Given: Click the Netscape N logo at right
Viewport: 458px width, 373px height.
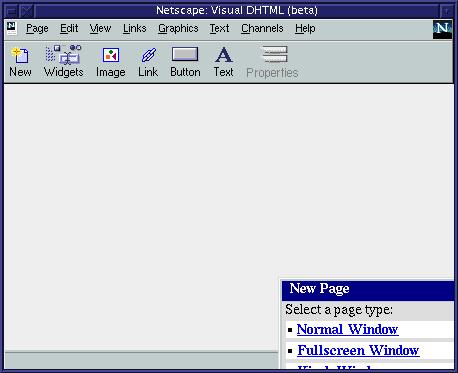Looking at the screenshot, I should [x=442, y=29].
